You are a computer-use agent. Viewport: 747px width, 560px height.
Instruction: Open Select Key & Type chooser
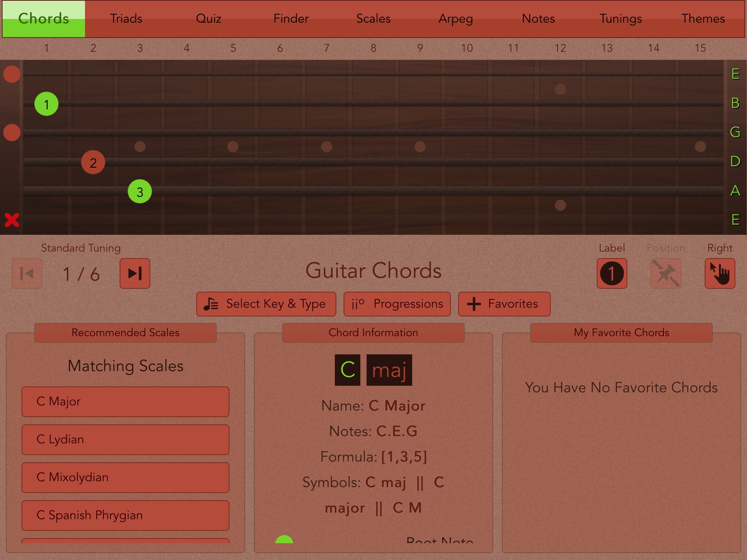point(266,304)
